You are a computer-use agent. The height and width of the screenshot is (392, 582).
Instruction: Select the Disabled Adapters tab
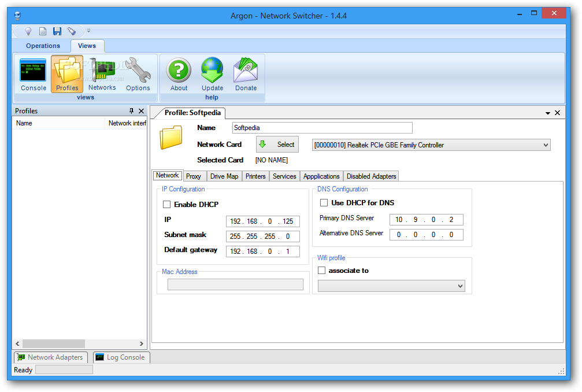(x=371, y=176)
